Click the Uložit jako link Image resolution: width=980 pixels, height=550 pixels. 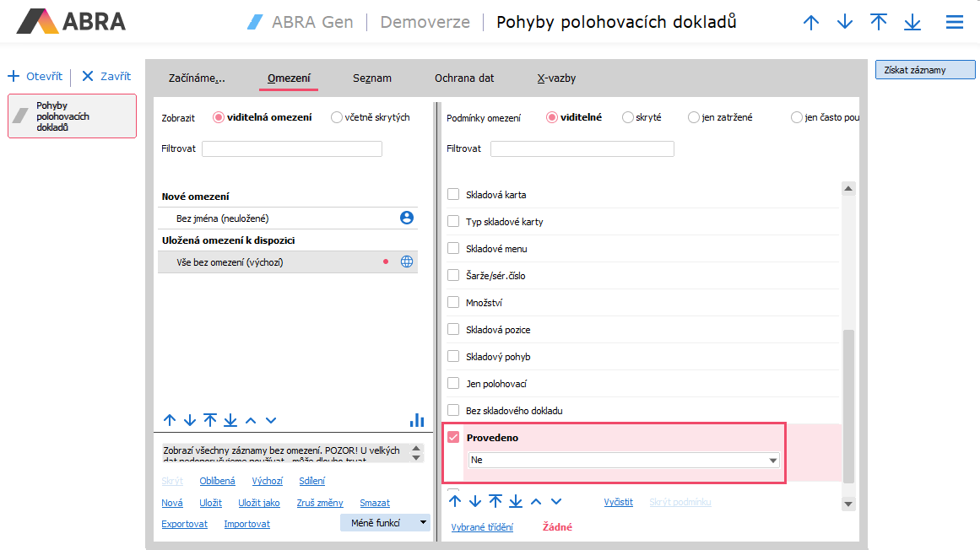(x=258, y=503)
